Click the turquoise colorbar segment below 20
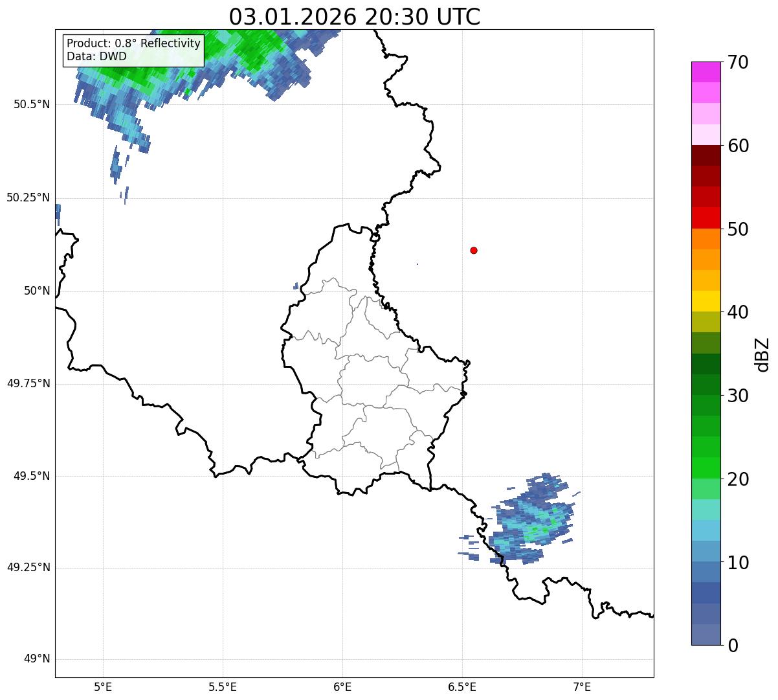This screenshot has height=700, width=778. pos(706,510)
